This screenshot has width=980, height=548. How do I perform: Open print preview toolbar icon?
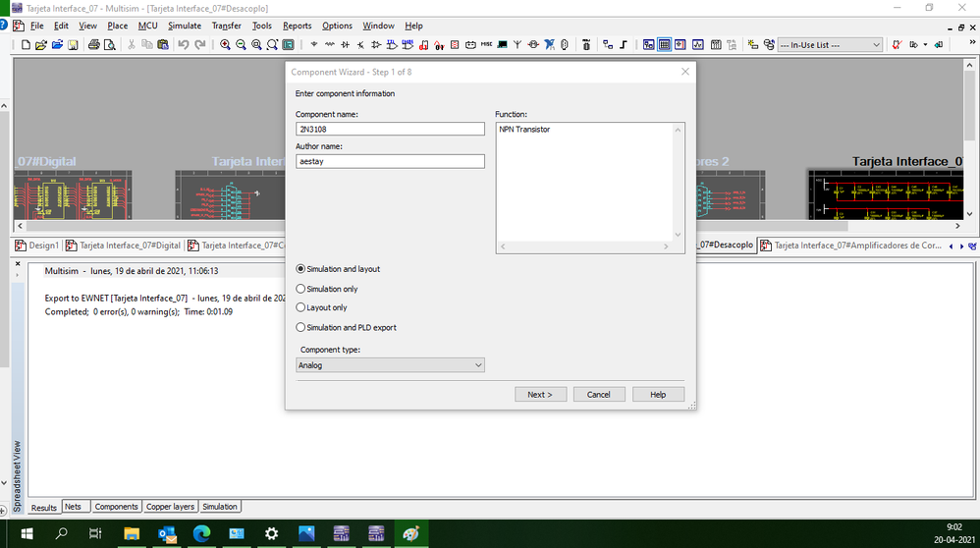[109, 44]
